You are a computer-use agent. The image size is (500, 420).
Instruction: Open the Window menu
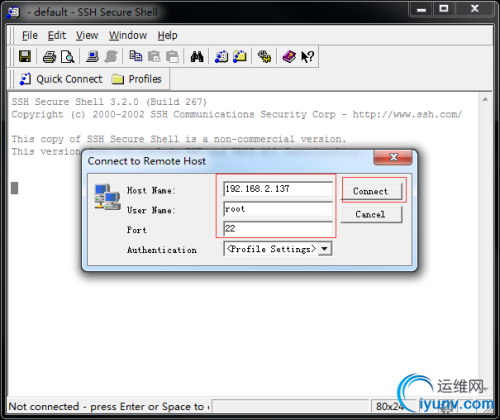(128, 35)
